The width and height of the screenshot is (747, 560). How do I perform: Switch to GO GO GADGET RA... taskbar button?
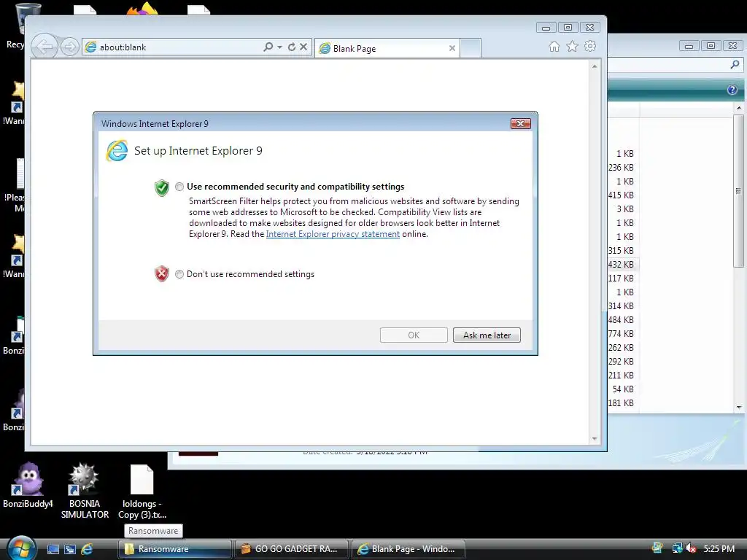point(292,549)
